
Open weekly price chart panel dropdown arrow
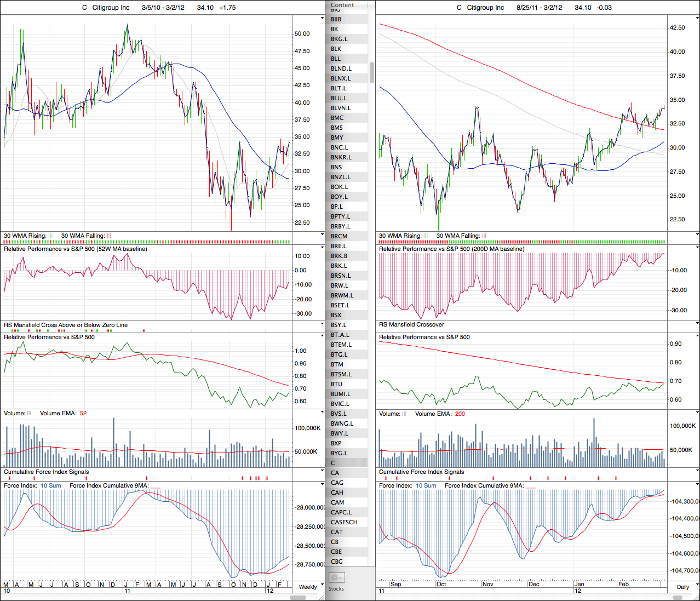[x=322, y=18]
